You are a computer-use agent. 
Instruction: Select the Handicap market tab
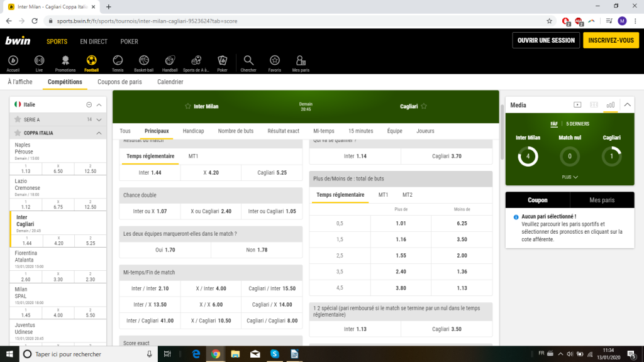click(193, 131)
